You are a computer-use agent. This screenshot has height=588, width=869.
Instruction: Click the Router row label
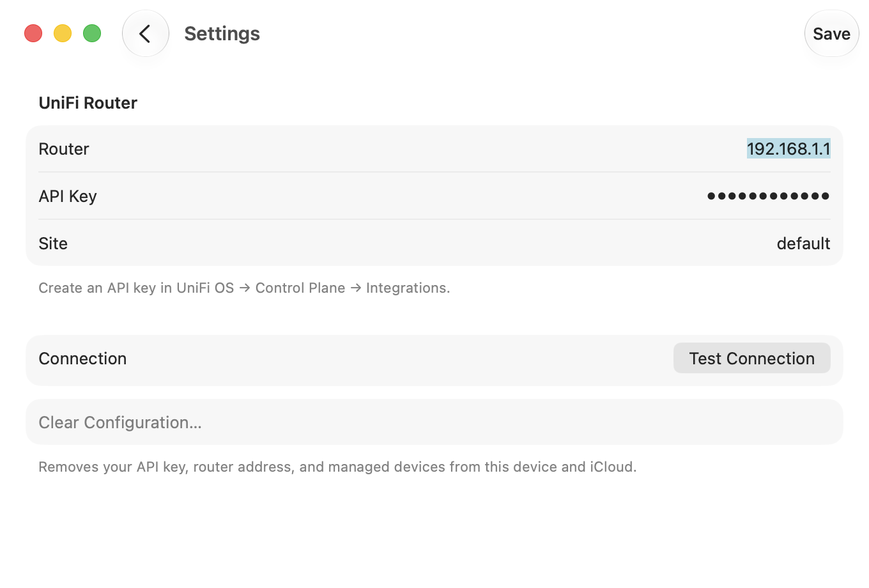coord(64,149)
